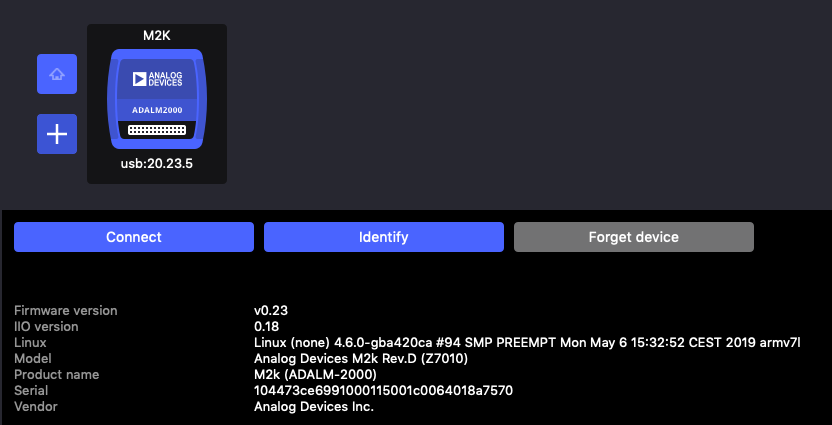The image size is (832, 425).
Task: Click model value Analog Devices M2k Rev.D
Action: 361,359
